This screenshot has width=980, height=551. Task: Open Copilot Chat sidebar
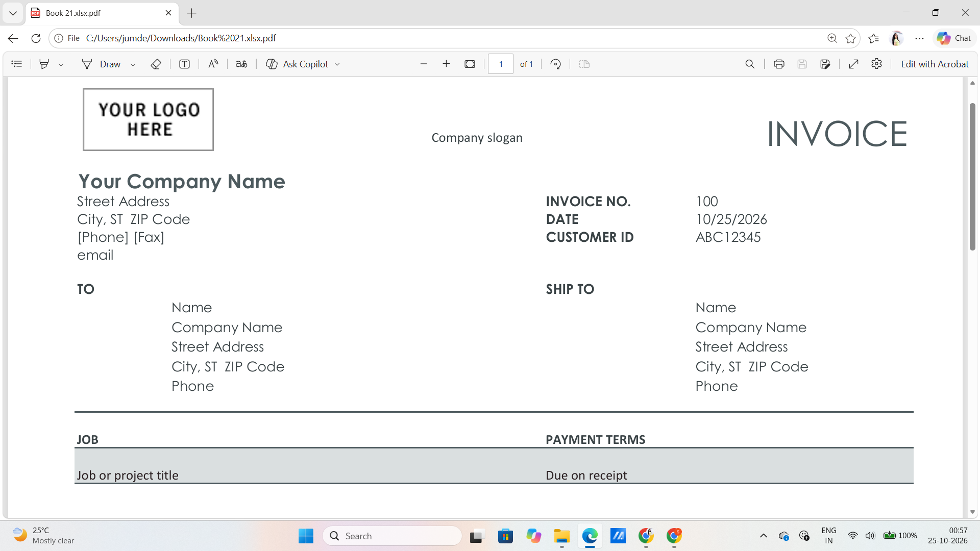pos(954,38)
